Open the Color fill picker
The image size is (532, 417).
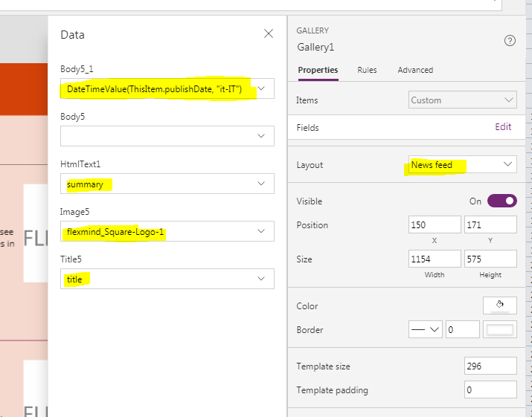coord(500,306)
